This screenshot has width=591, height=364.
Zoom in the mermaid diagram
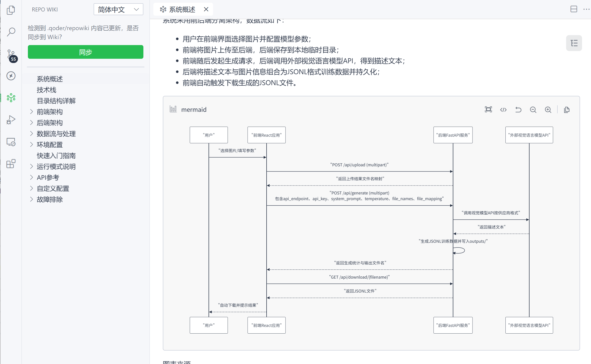pos(548,110)
